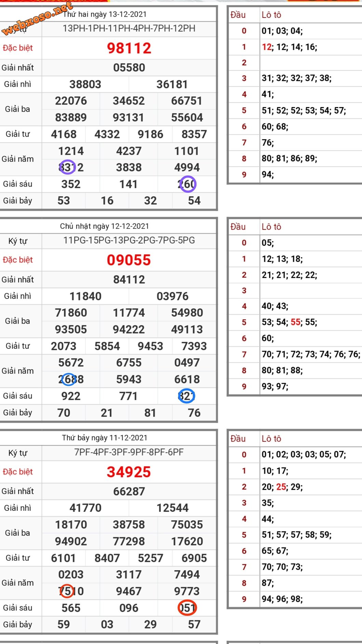Click sixth prize number 771

coord(129,396)
